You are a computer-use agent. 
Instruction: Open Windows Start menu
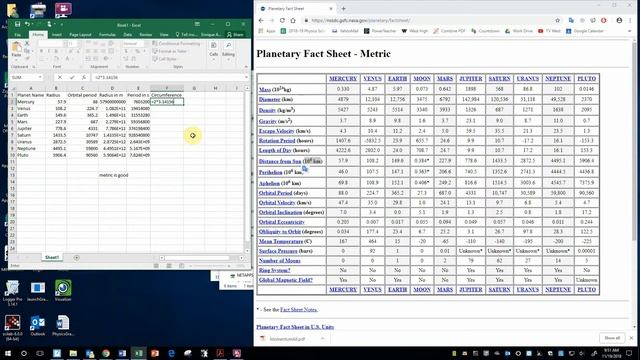[x=7, y=353]
